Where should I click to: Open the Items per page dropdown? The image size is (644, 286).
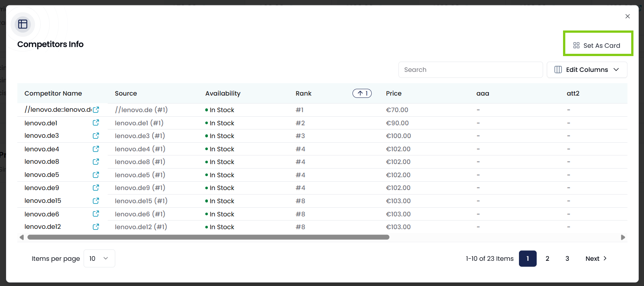(99, 259)
